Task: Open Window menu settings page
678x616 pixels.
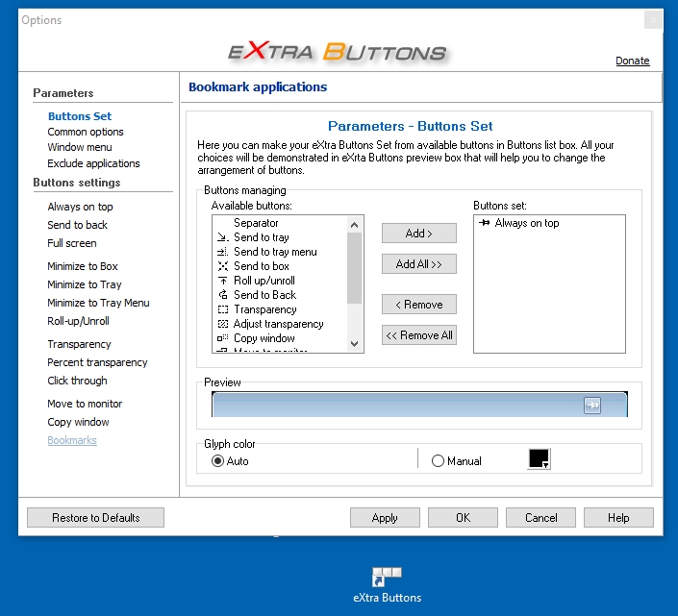Action: [x=80, y=147]
